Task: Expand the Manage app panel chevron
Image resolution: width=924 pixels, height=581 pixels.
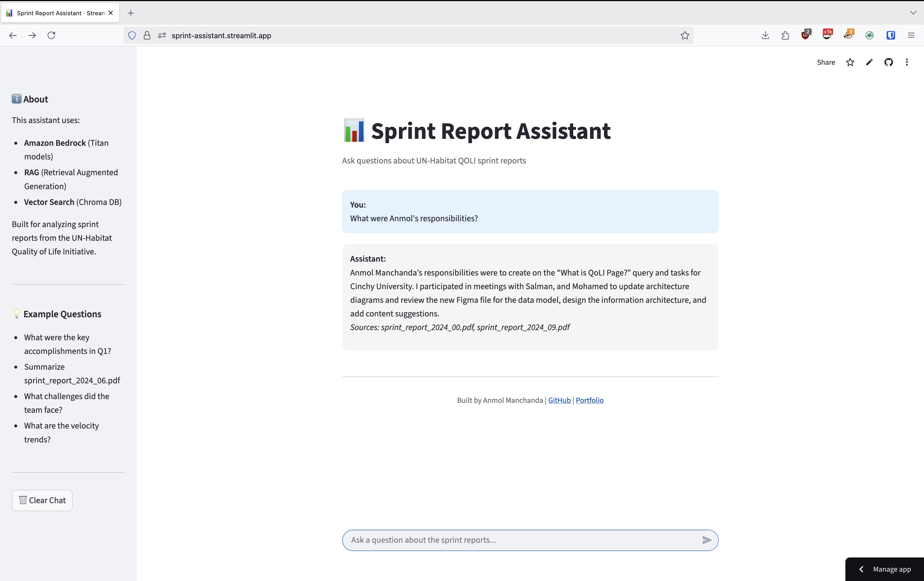Action: click(861, 569)
